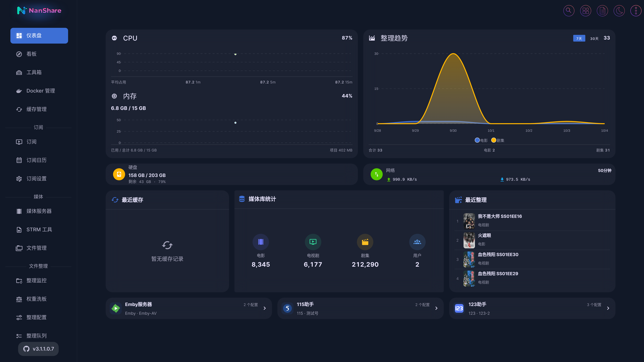The height and width of the screenshot is (362, 644).
Task: Open 文件管理 page
Action: click(39, 248)
